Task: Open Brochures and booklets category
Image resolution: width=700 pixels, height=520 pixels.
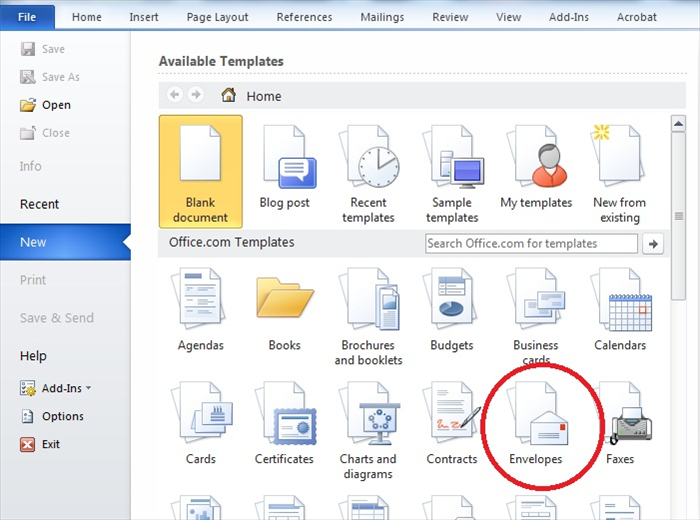Action: click(368, 316)
